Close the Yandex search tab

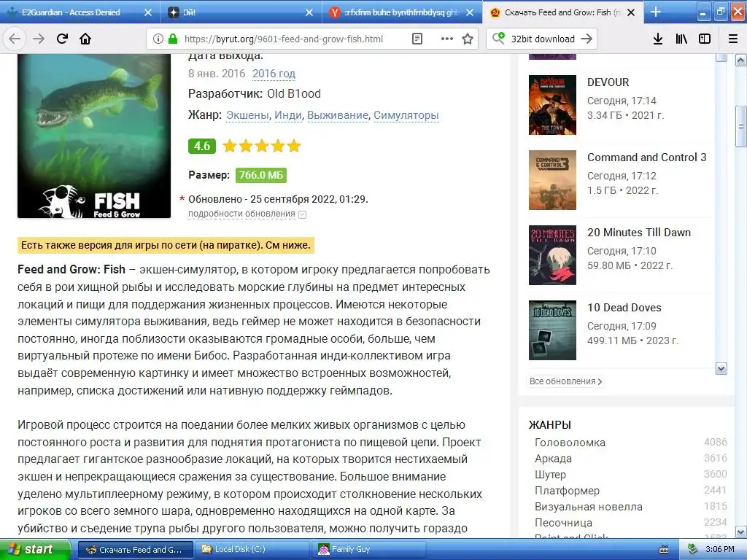click(470, 12)
